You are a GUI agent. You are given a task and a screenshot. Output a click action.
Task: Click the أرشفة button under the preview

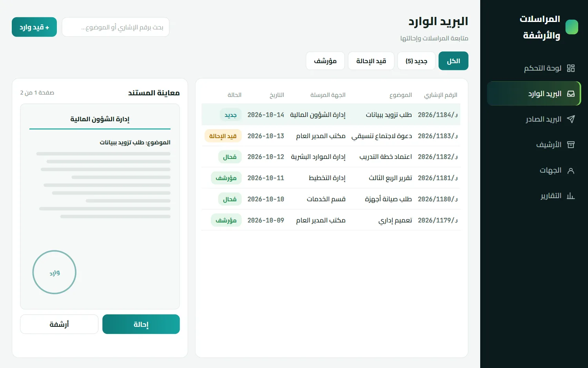(59, 324)
